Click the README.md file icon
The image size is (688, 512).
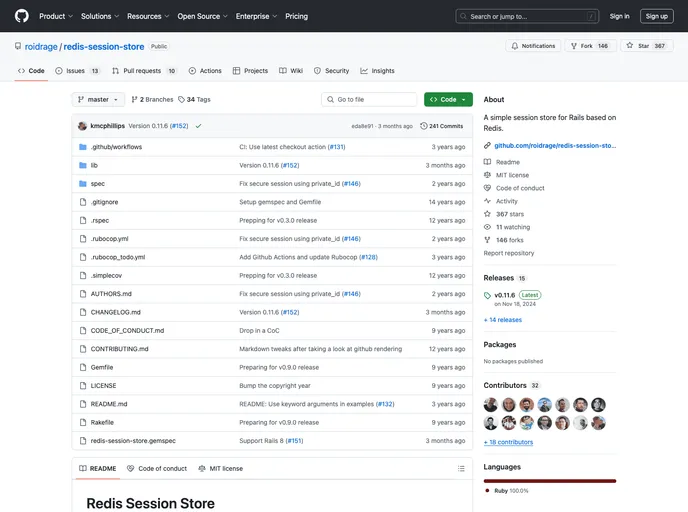point(82,404)
